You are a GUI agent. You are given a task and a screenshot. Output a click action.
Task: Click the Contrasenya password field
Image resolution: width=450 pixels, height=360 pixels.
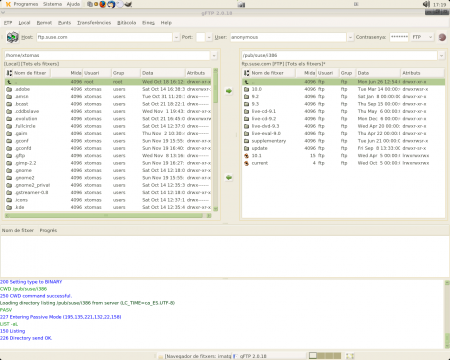tap(399, 37)
